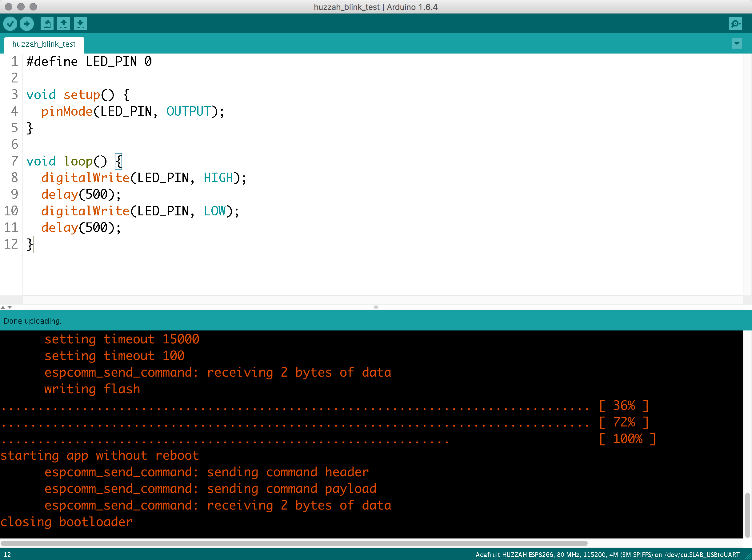752x560 pixels.
Task: Create a new sketch with New icon
Action: 47,24
